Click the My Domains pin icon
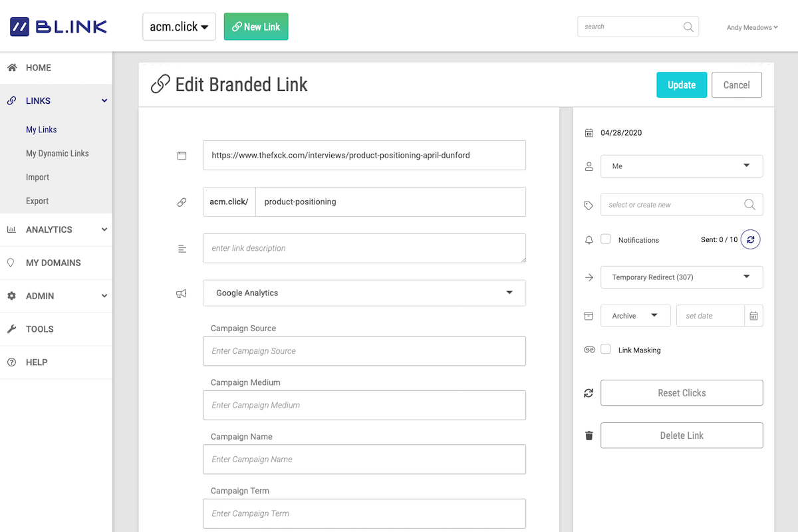 tap(11, 263)
